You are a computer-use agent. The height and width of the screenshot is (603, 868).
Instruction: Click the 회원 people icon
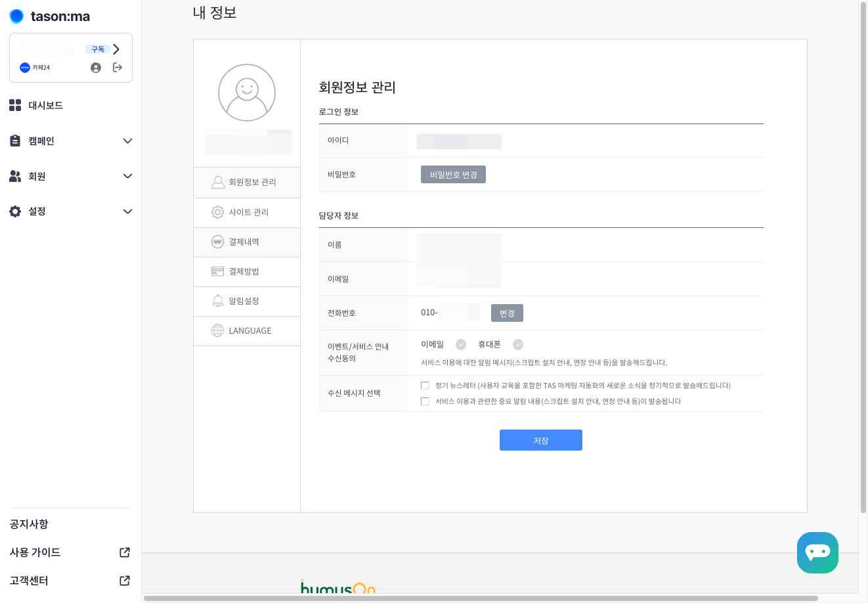(x=15, y=176)
